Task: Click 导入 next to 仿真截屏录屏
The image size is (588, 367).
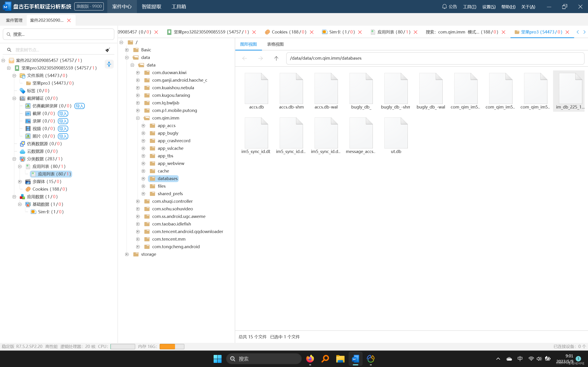Action: 79,106
